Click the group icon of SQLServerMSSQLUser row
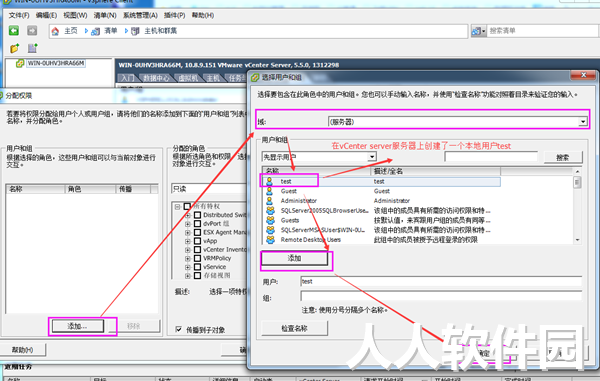 coord(271,230)
